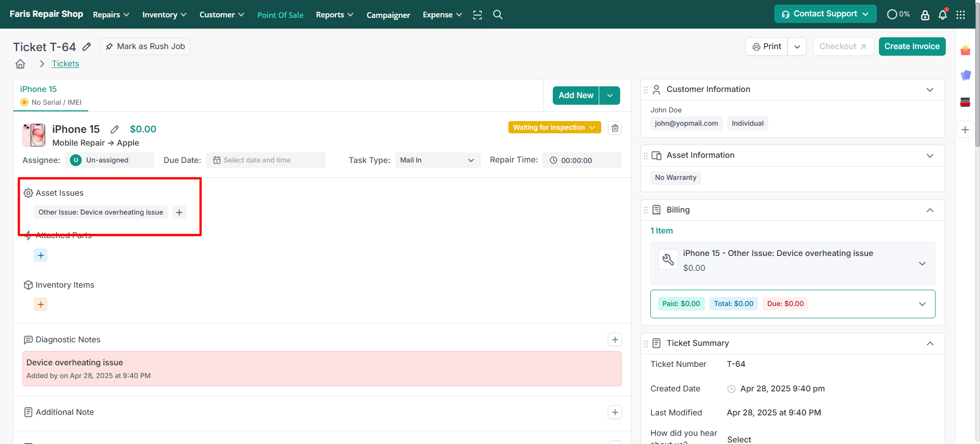Image resolution: width=980 pixels, height=444 pixels.
Task: Click the Device overheating issue note
Action: [322, 368]
